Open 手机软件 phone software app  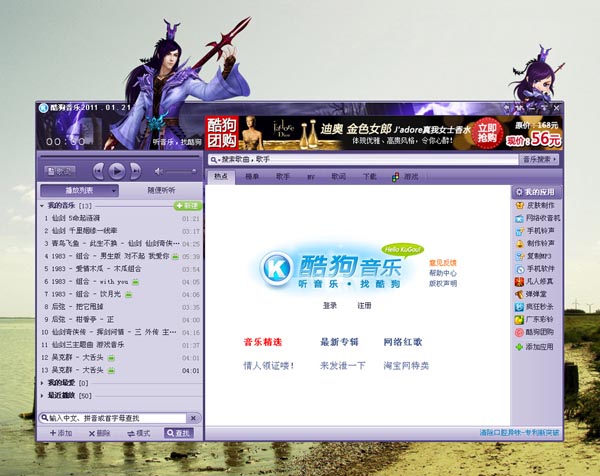(x=536, y=269)
